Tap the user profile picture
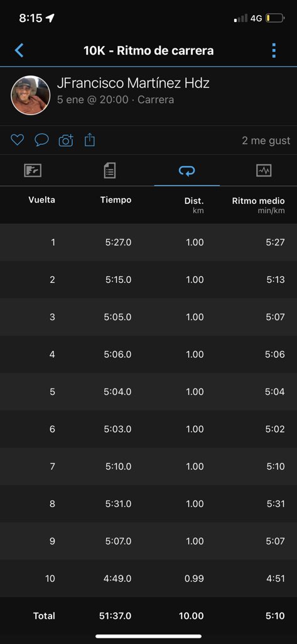The image size is (297, 644). pos(30,96)
